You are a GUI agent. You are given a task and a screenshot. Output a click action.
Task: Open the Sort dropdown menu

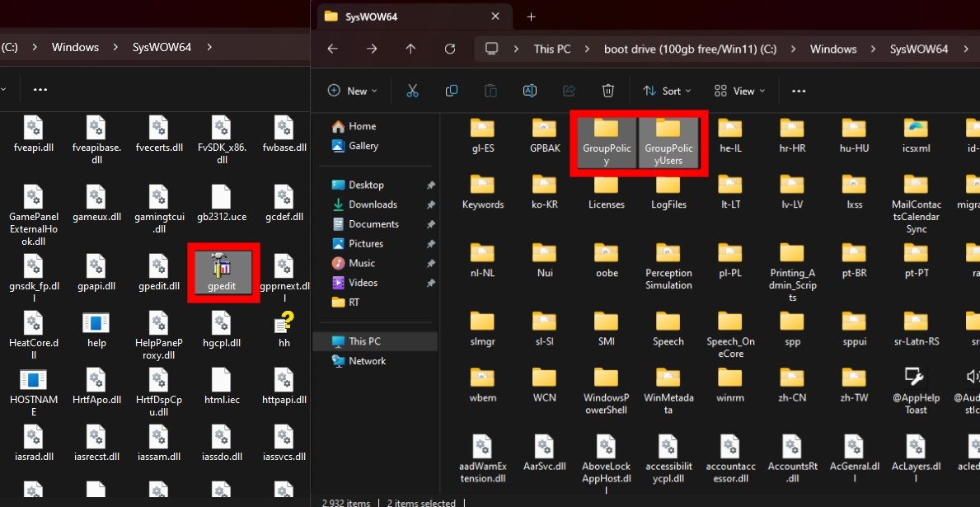(668, 91)
